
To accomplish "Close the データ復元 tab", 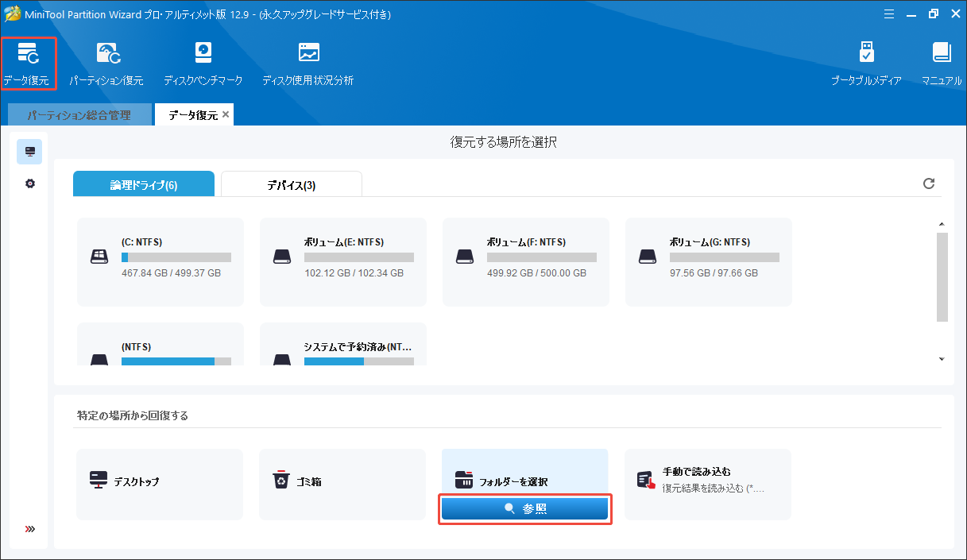I will pyautogui.click(x=226, y=114).
